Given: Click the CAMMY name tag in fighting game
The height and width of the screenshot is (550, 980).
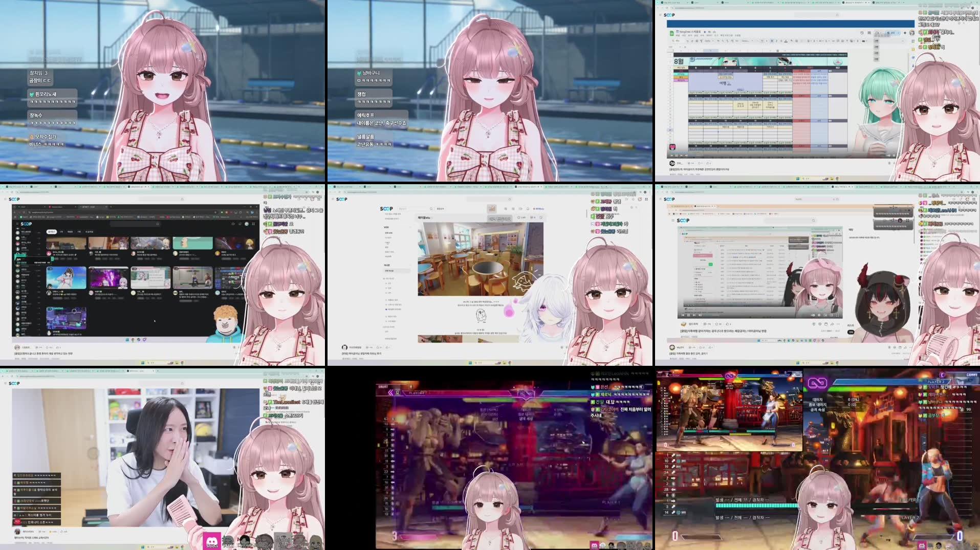Looking at the screenshot, I should 972,375.
